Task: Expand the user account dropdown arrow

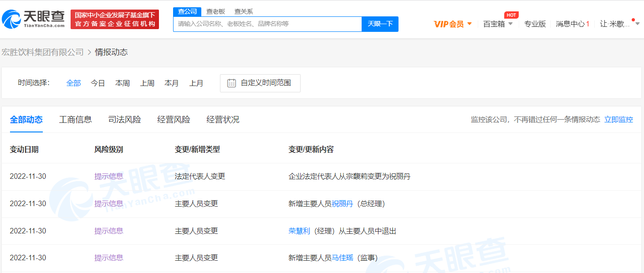Action: [x=637, y=24]
